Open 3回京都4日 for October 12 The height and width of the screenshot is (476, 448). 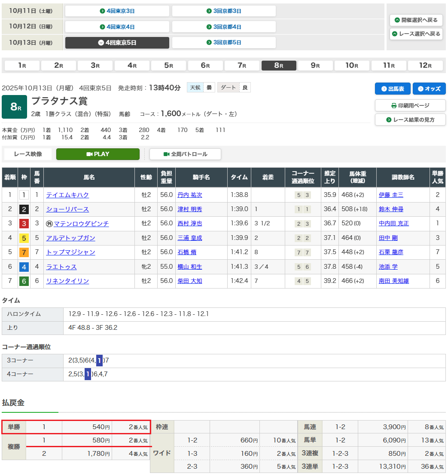coord(224,27)
